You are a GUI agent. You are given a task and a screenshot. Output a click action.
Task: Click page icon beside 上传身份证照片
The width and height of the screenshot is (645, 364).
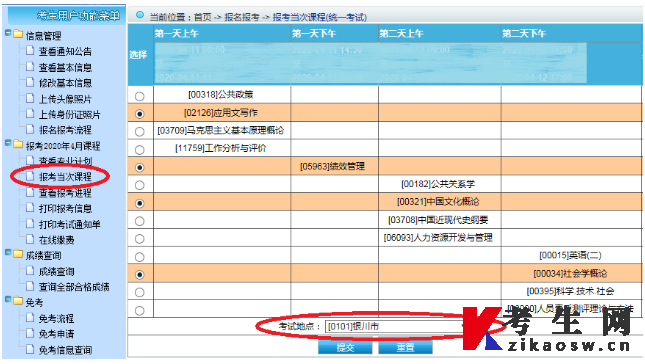point(30,114)
